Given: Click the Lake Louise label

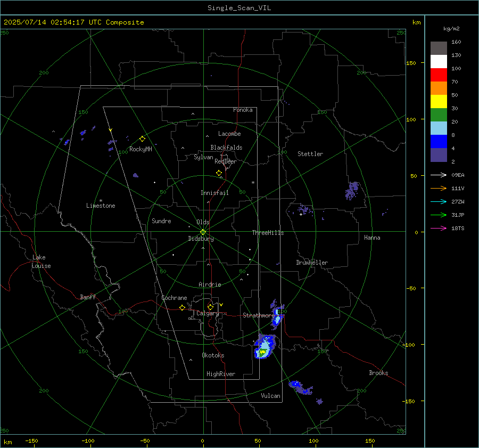Looking at the screenshot, I should point(41,262).
